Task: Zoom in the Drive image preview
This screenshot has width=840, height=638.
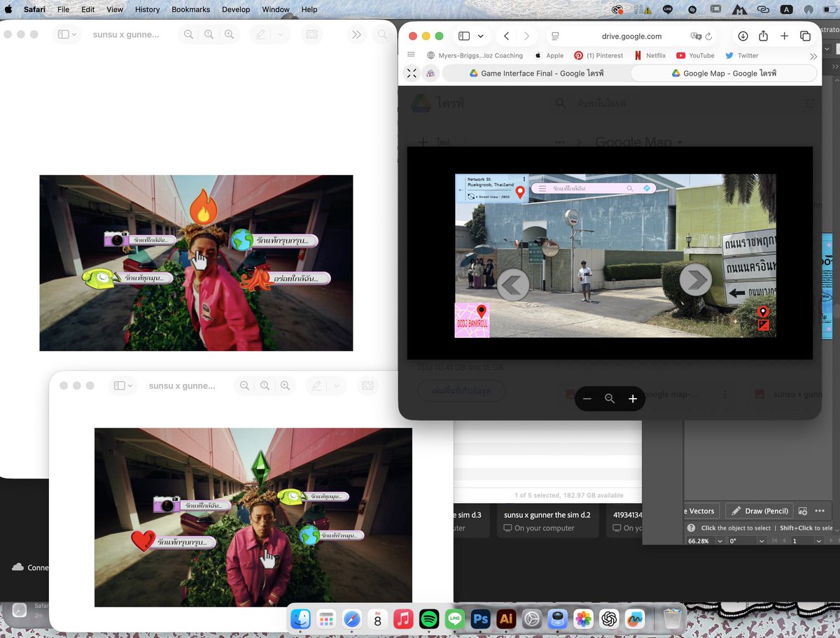Action: (x=633, y=399)
